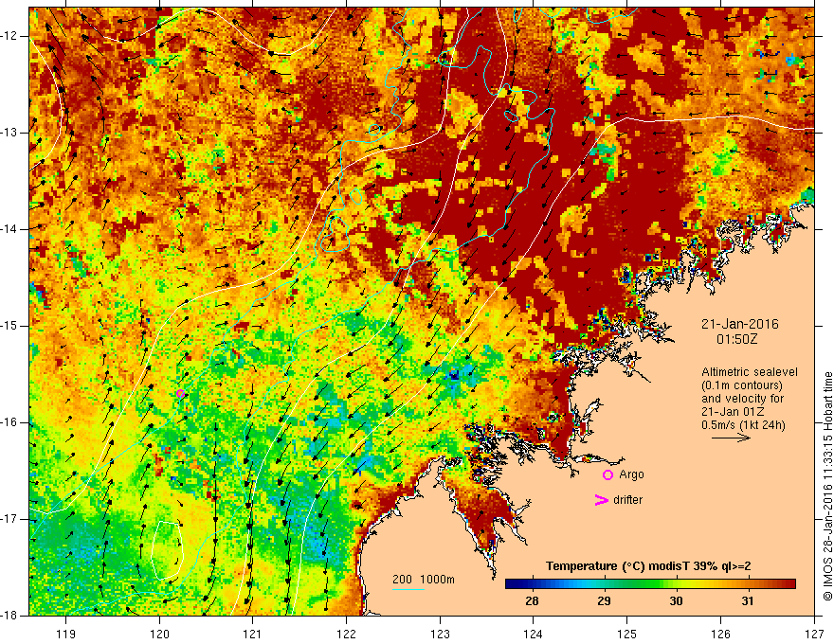834x644 pixels.
Task: Click the 'Argo' legend label
Action: 631,474
